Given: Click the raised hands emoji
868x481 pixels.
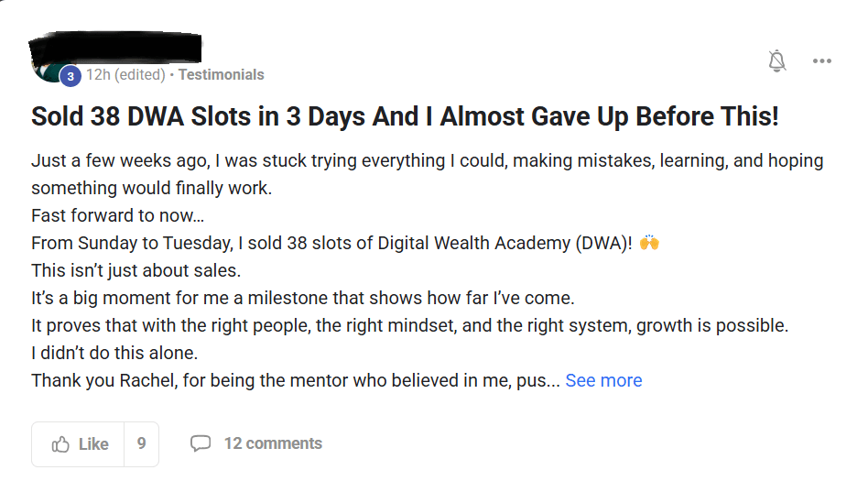Looking at the screenshot, I should click(x=649, y=242).
